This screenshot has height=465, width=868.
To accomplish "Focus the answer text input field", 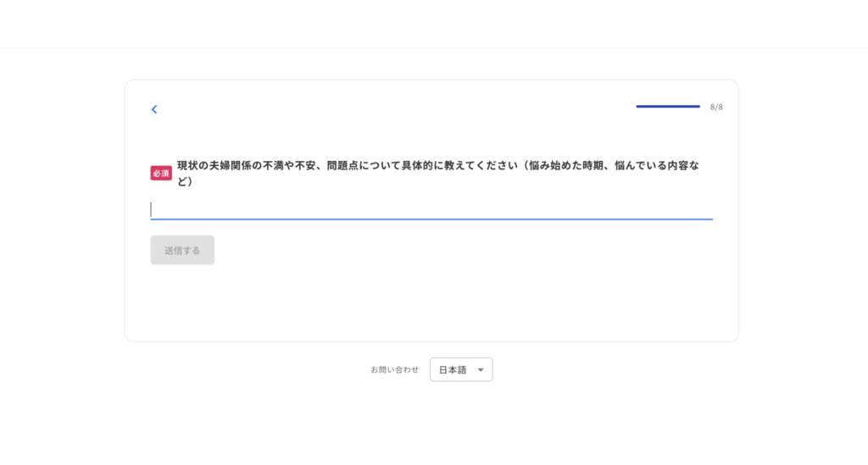I will [431, 209].
